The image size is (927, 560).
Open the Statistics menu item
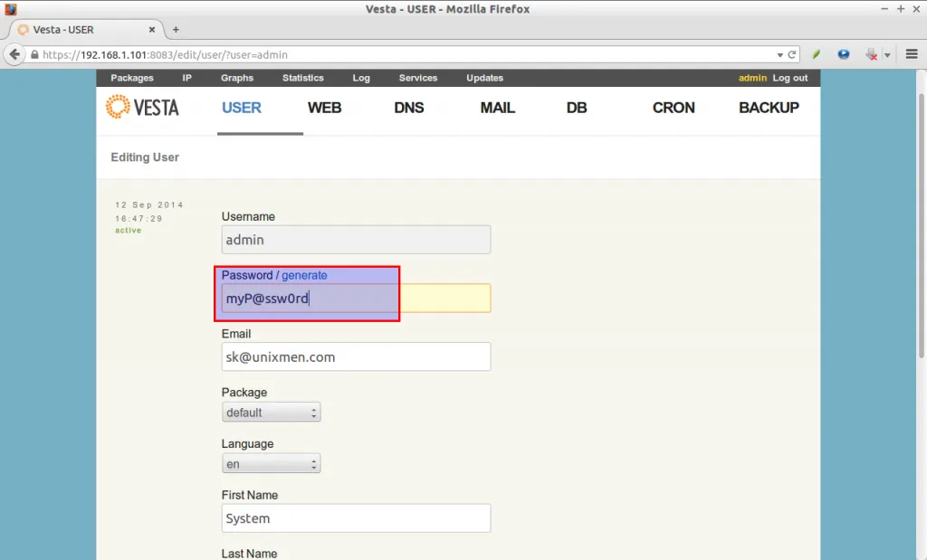click(x=302, y=78)
